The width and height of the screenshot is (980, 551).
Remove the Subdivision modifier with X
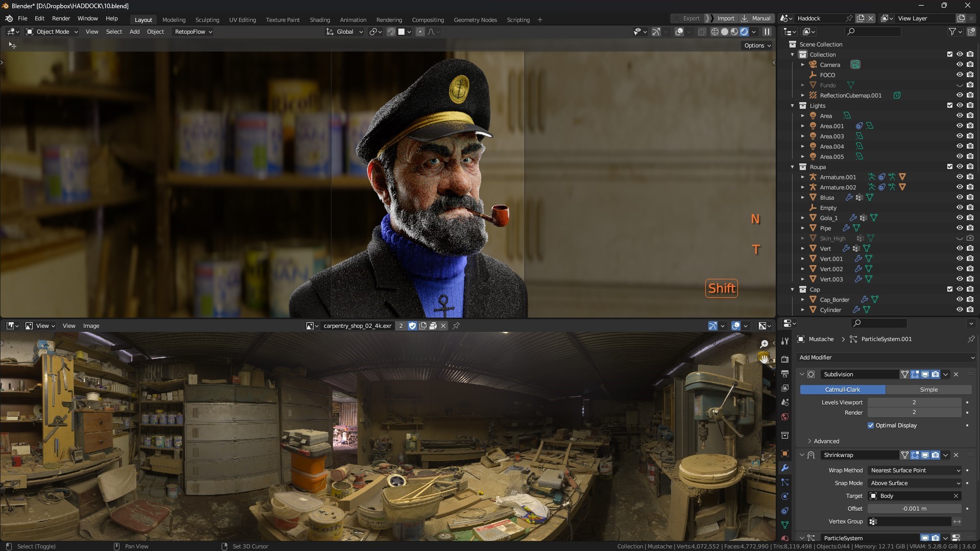[956, 374]
